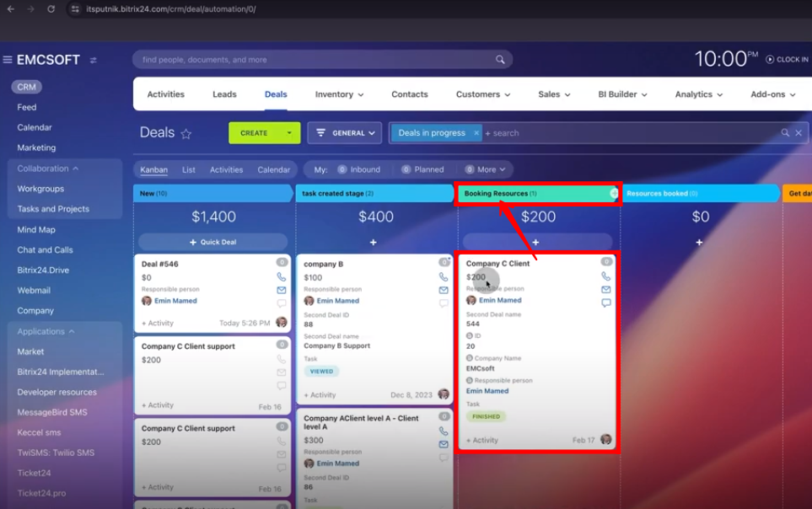This screenshot has height=509, width=812.
Task: Switch to List view
Action: 189,169
